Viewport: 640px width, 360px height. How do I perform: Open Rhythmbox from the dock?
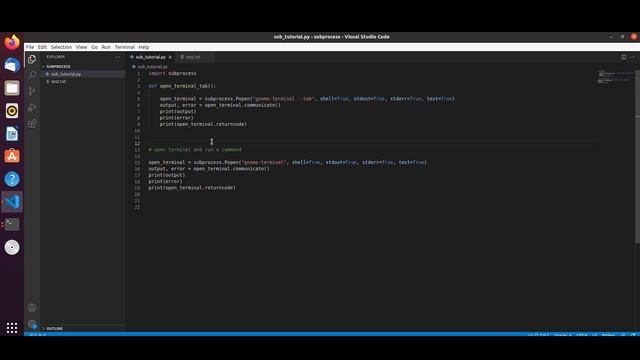coord(12,111)
